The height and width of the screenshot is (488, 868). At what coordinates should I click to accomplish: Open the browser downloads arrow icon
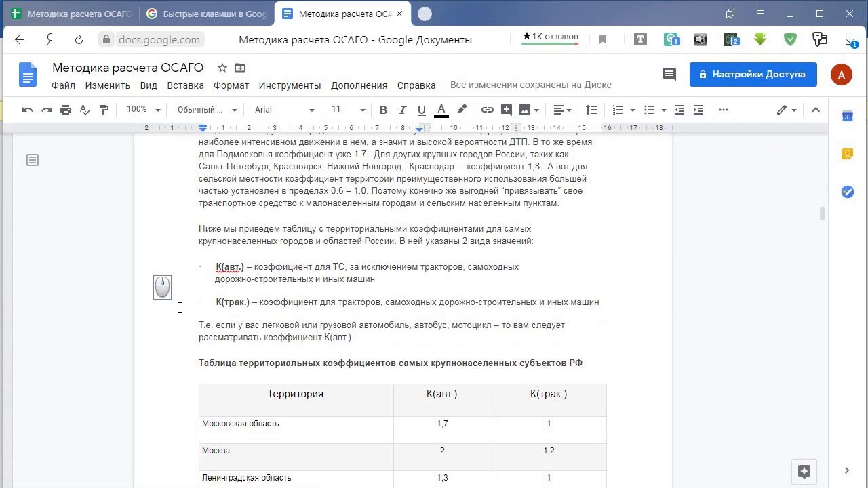(852, 40)
